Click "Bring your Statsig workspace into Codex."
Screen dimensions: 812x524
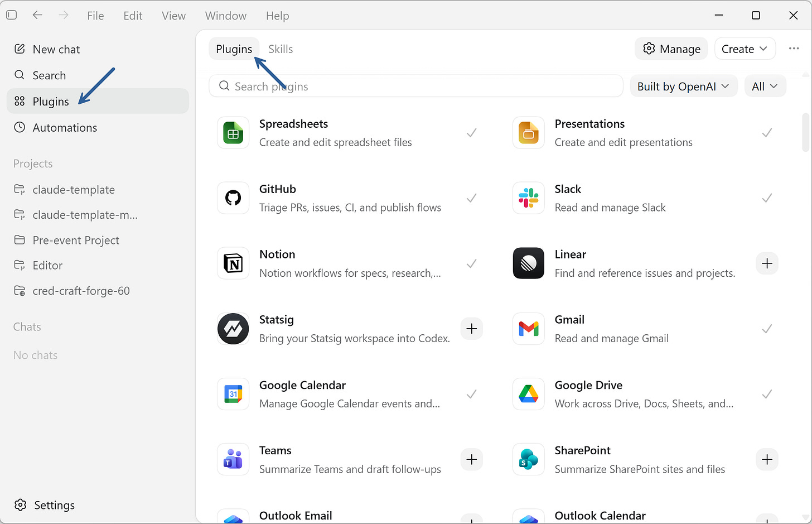[x=355, y=338]
